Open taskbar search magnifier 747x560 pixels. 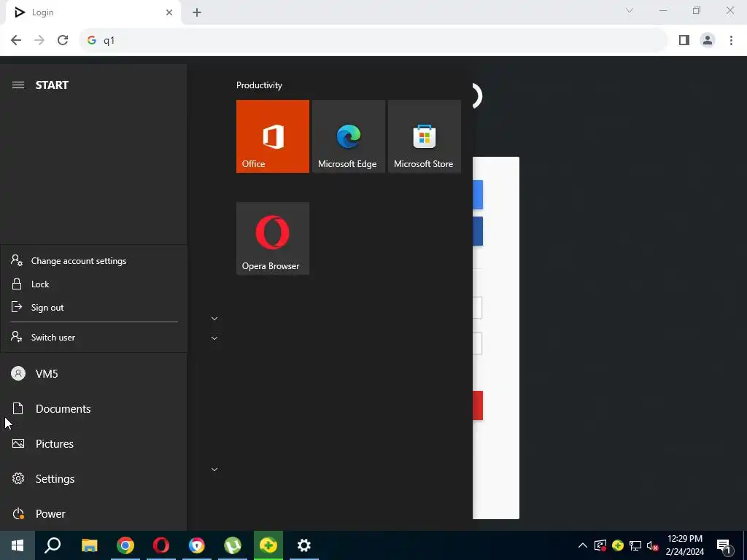click(x=53, y=545)
